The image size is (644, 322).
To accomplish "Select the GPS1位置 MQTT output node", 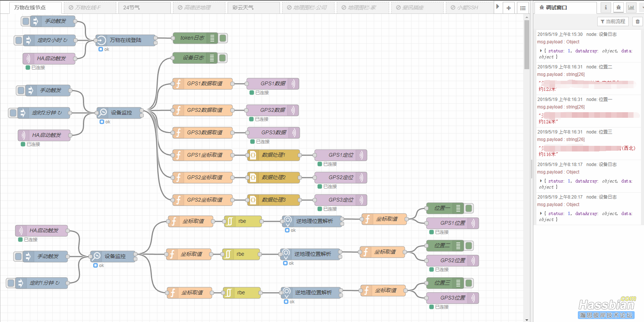I will [x=453, y=223].
